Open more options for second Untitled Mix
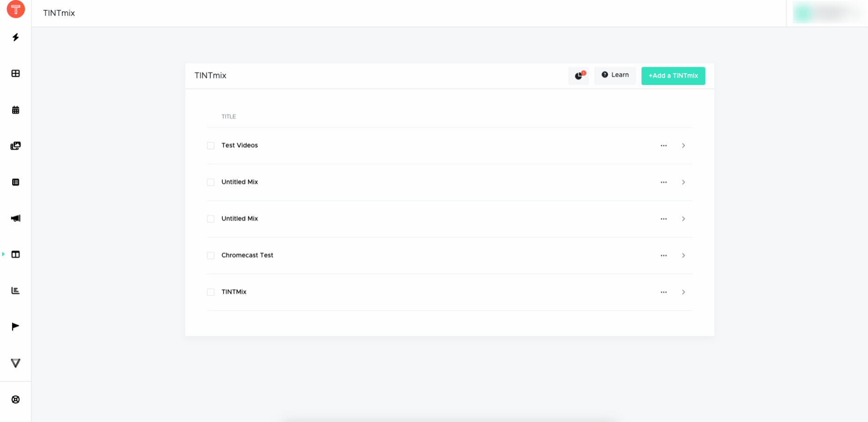Image resolution: width=868 pixels, height=422 pixels. 663,219
